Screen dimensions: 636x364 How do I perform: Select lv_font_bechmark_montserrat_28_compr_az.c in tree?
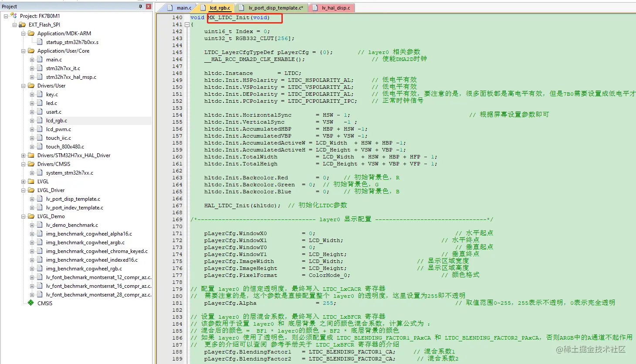pyautogui.click(x=98, y=295)
